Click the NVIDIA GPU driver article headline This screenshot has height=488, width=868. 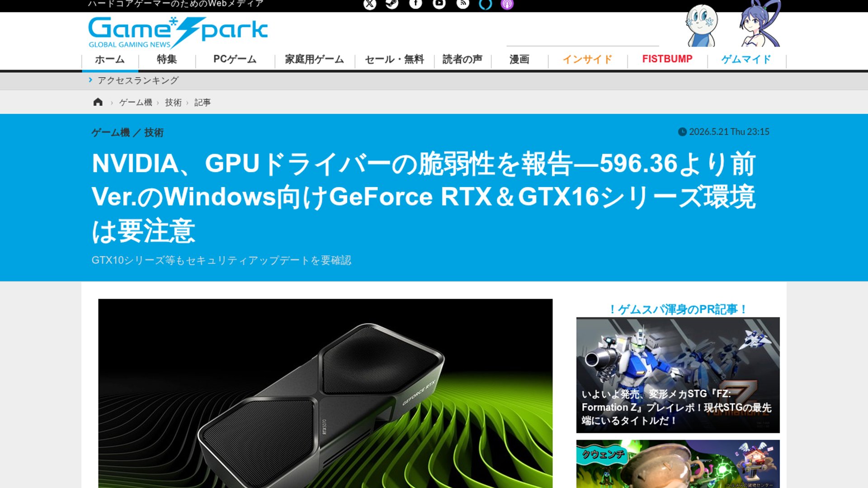(424, 197)
